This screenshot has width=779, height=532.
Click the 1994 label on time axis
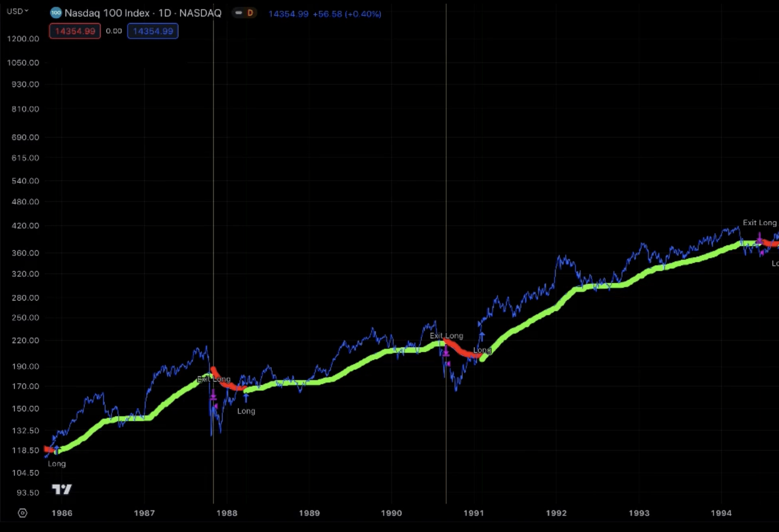pyautogui.click(x=721, y=513)
